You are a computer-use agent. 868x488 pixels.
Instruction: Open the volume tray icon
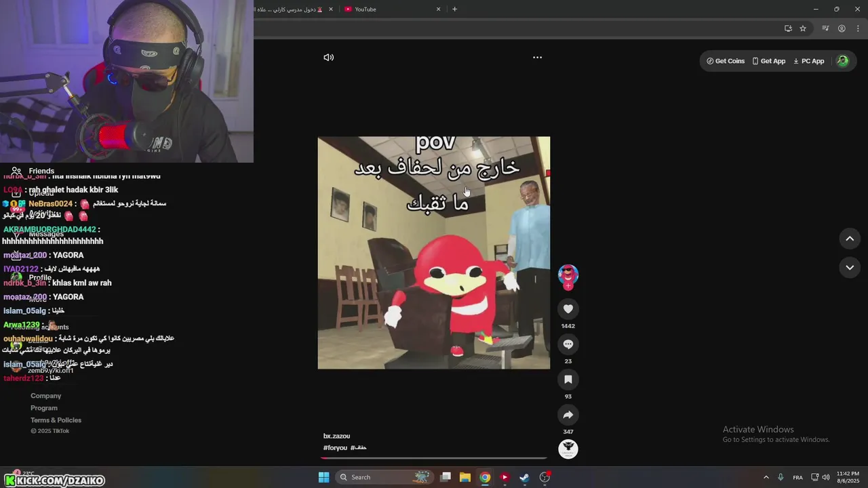coord(826,477)
